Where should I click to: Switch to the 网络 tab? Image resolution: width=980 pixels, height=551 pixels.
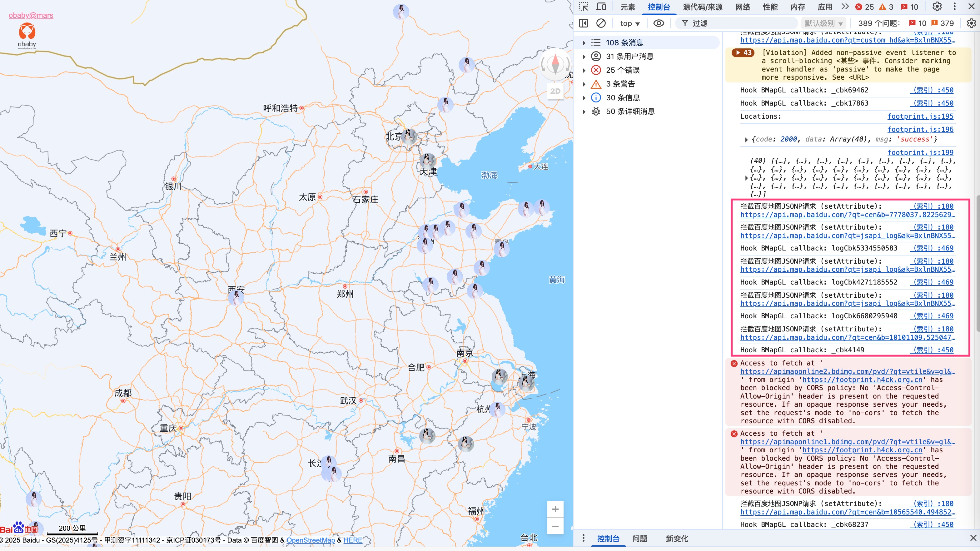click(x=743, y=7)
